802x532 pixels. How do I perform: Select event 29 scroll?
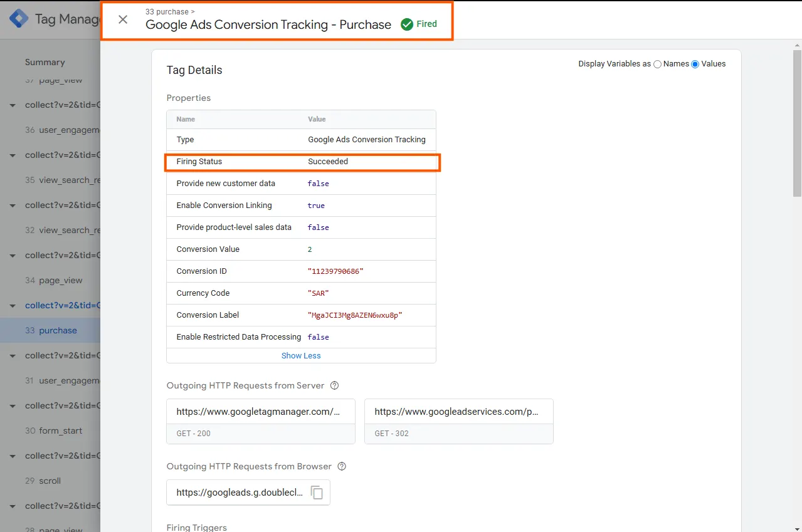pos(50,481)
